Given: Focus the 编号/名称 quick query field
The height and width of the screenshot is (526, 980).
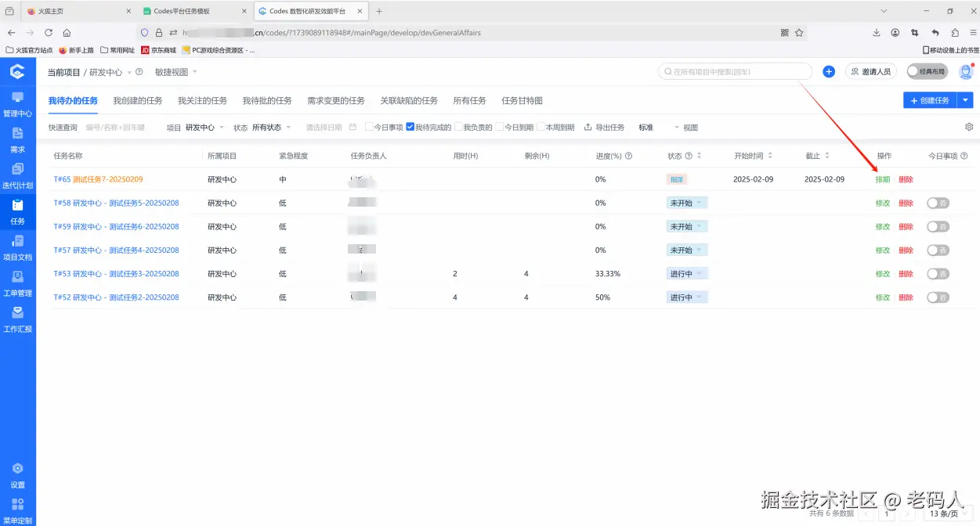Looking at the screenshot, I should pos(118,127).
